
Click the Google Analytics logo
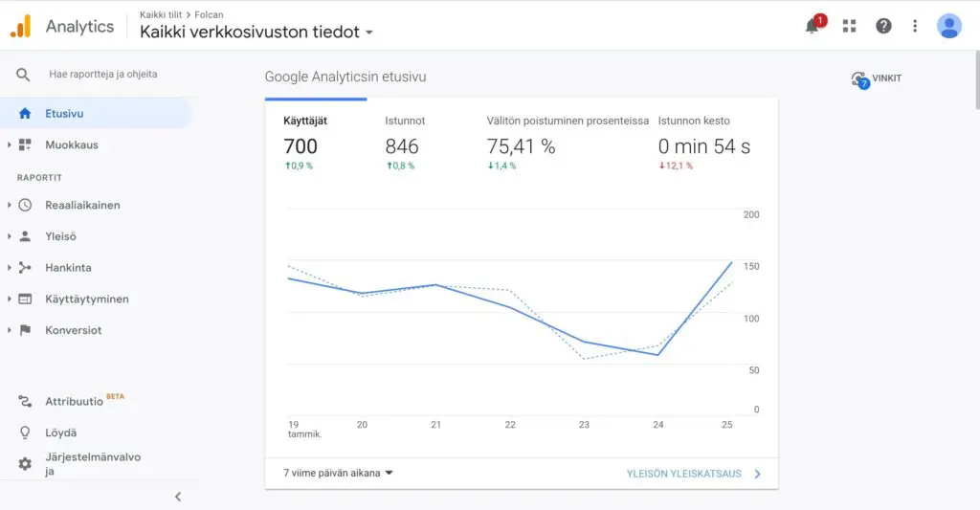coord(21,26)
